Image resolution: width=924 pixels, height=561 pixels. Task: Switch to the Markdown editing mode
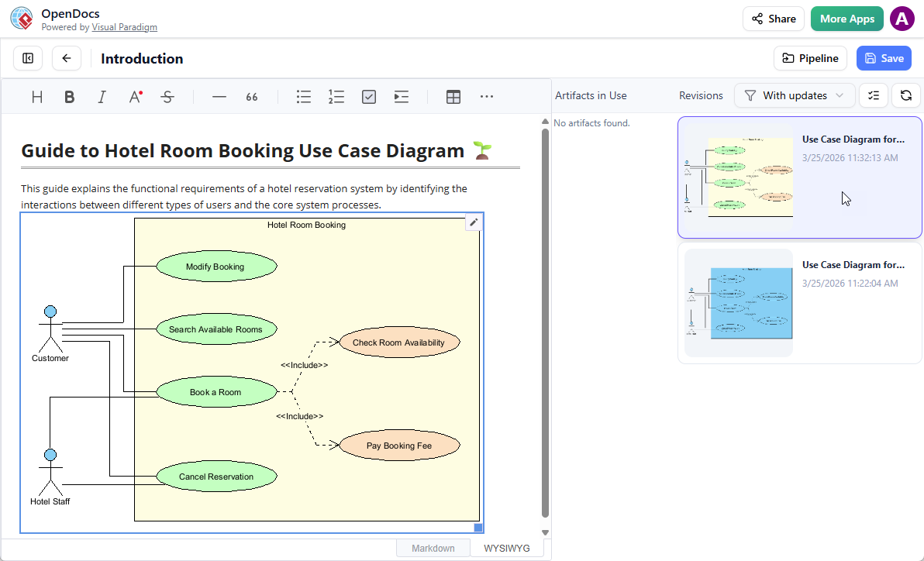click(433, 548)
